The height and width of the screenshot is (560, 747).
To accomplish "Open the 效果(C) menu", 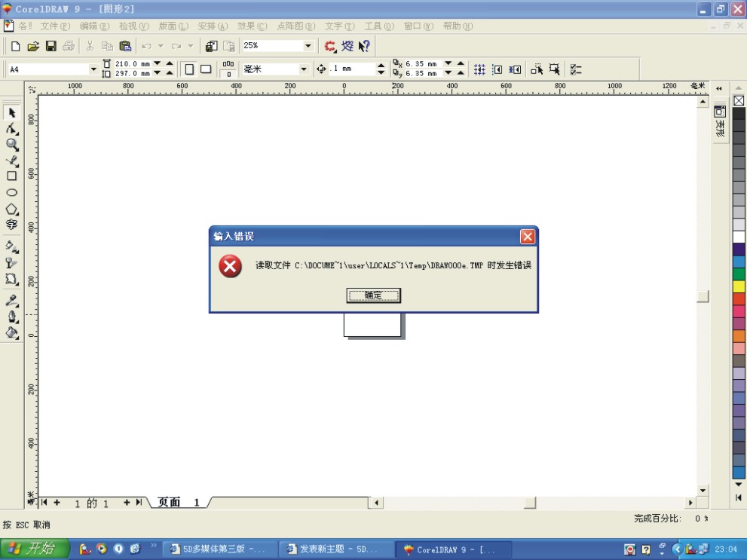I will [252, 26].
